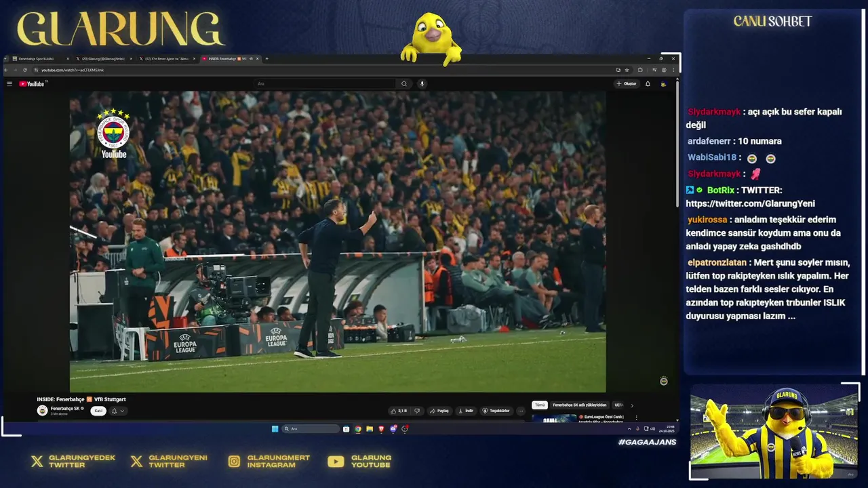Open the Windows Start menu
The height and width of the screenshot is (488, 868).
coord(275,428)
